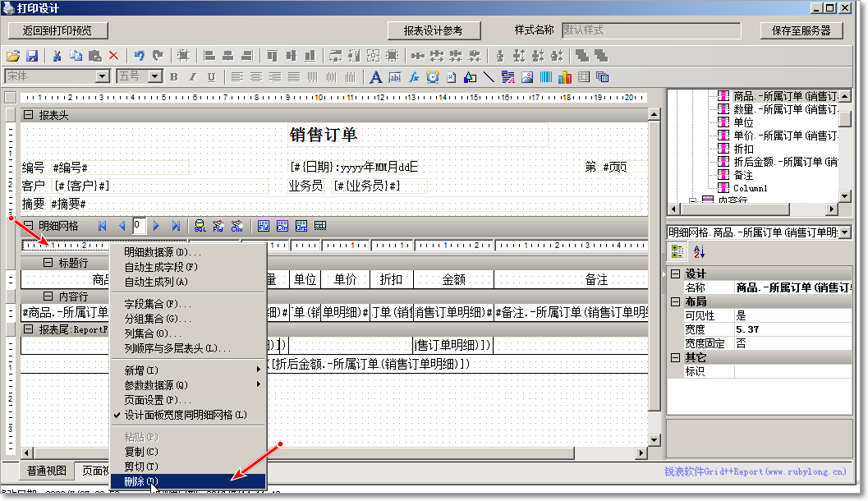Insert a static text box with A icon
Image resolution: width=868 pixels, height=501 pixels.
pos(376,77)
